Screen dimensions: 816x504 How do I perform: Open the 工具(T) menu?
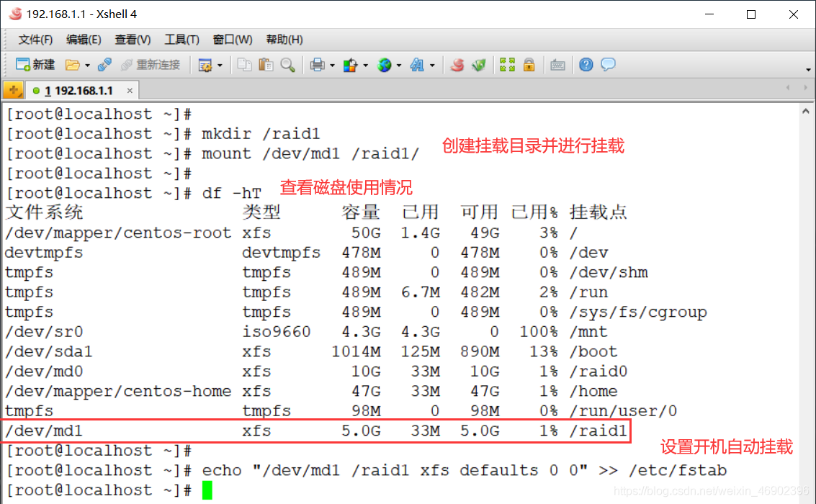tap(181, 40)
